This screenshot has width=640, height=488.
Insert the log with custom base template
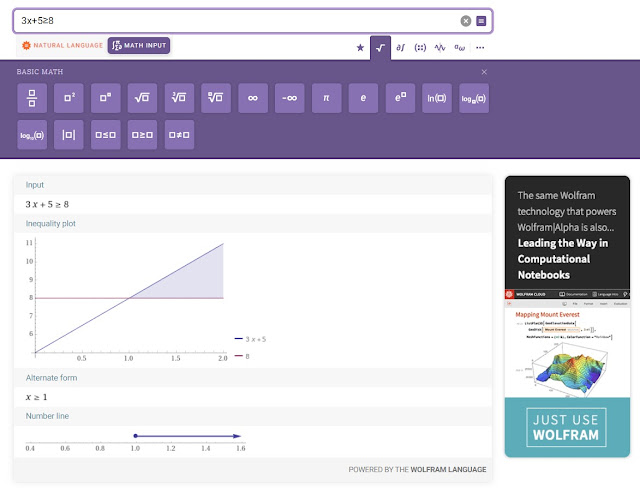474,98
